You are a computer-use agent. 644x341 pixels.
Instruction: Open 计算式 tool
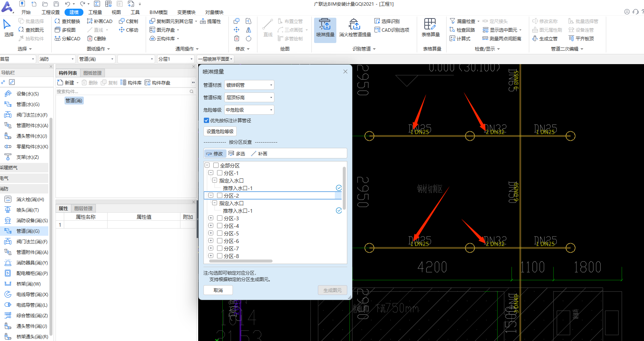pyautogui.click(x=460, y=38)
